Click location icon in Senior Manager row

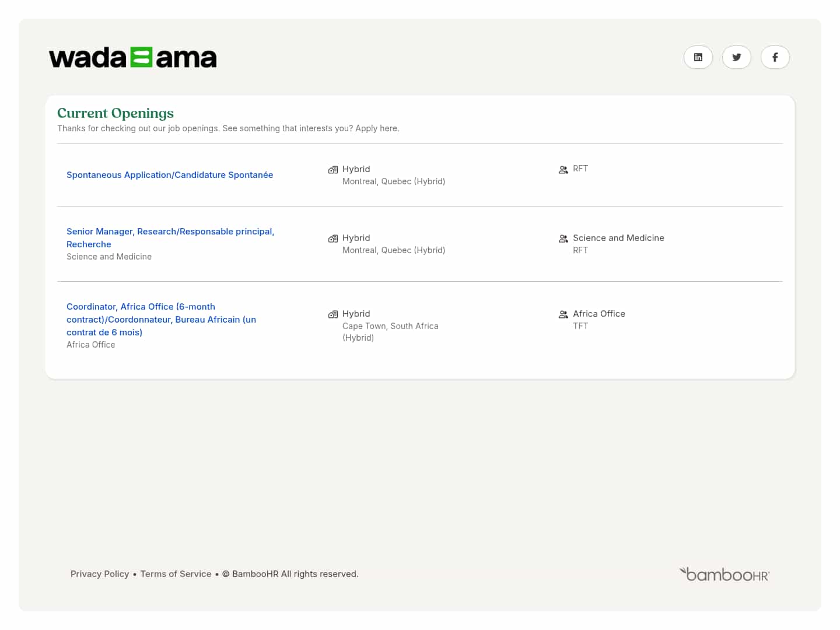click(x=333, y=239)
